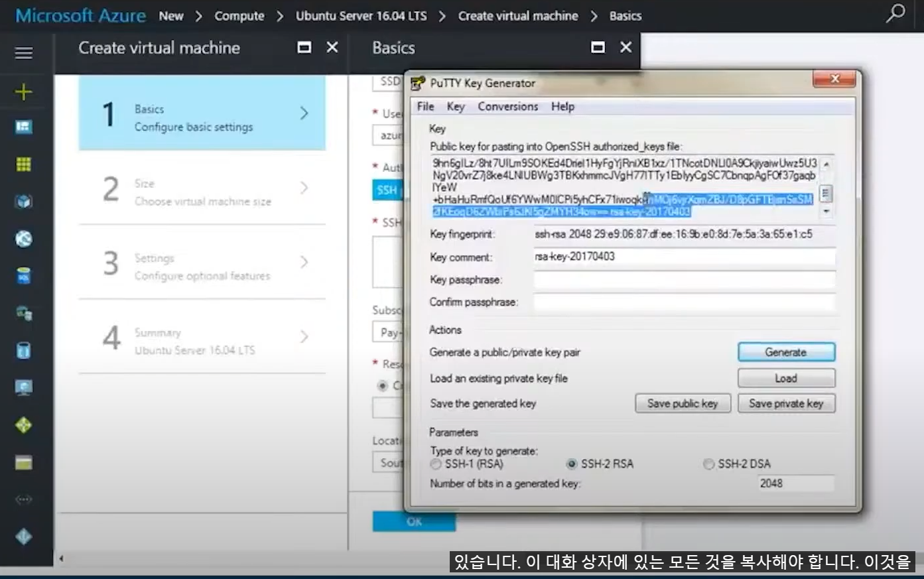The height and width of the screenshot is (579, 924).
Task: Click the public key scrollbar thumb
Action: tap(826, 194)
